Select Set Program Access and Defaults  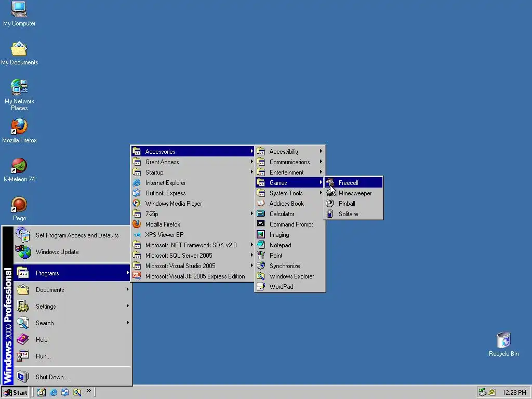(x=72, y=235)
